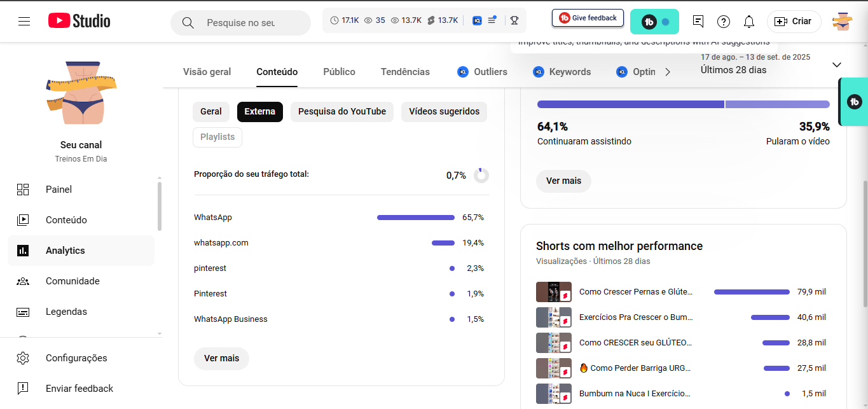Select the Pesquisa do YouTube filter chip

click(x=342, y=111)
